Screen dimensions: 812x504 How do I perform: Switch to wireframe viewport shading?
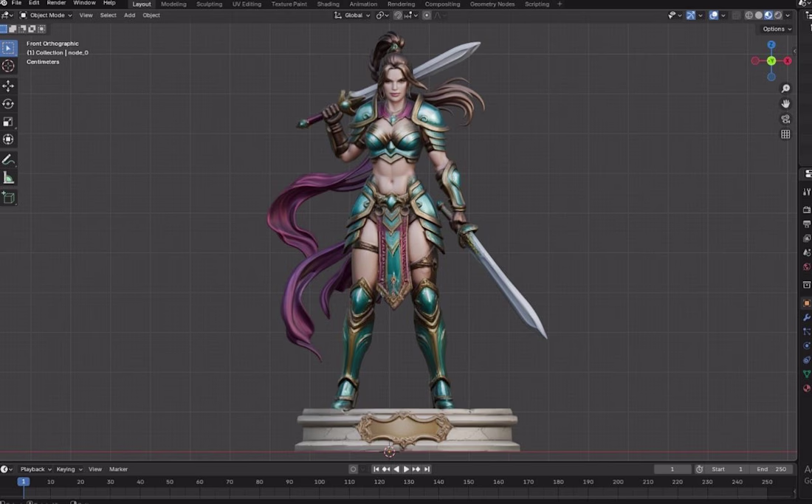[749, 15]
